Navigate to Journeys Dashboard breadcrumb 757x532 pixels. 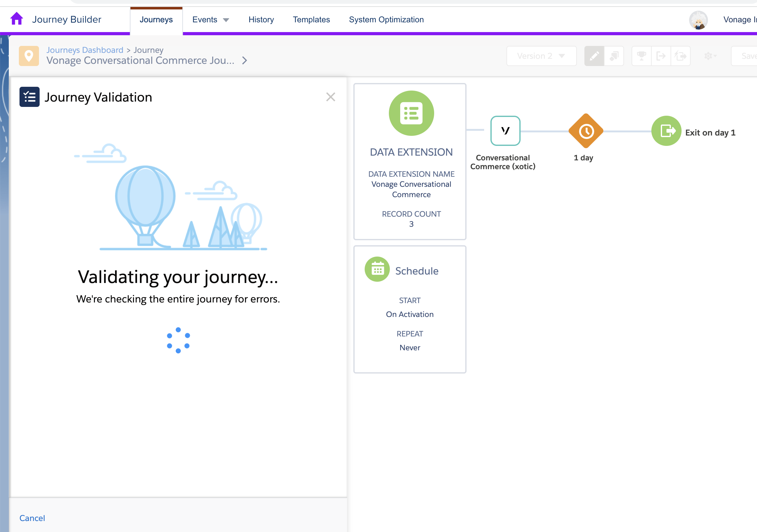(x=85, y=49)
